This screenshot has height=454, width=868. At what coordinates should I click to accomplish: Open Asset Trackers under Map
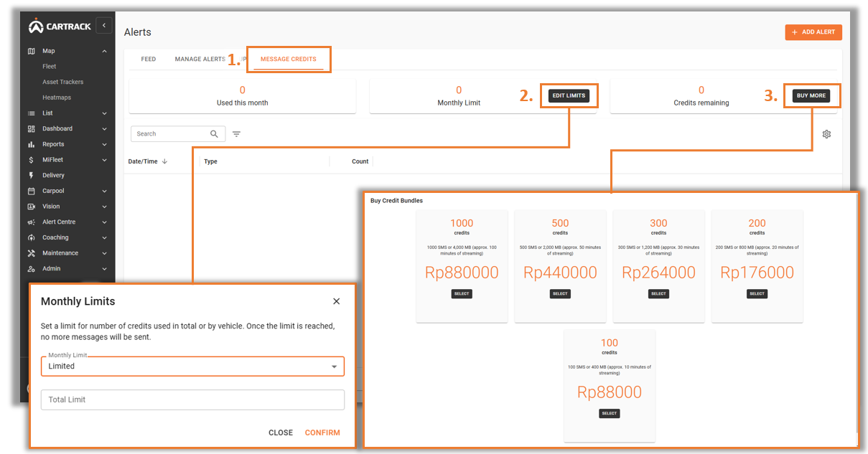[x=63, y=82]
